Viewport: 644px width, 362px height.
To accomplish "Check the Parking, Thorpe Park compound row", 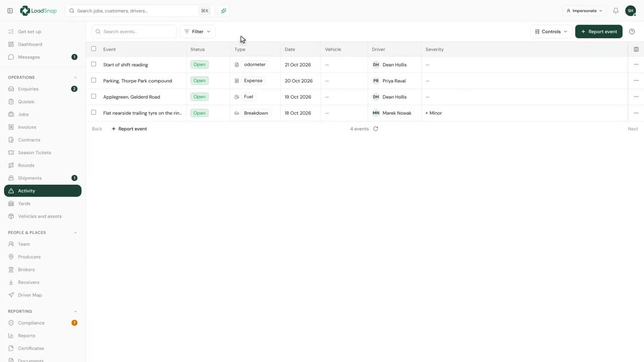I will [94, 80].
